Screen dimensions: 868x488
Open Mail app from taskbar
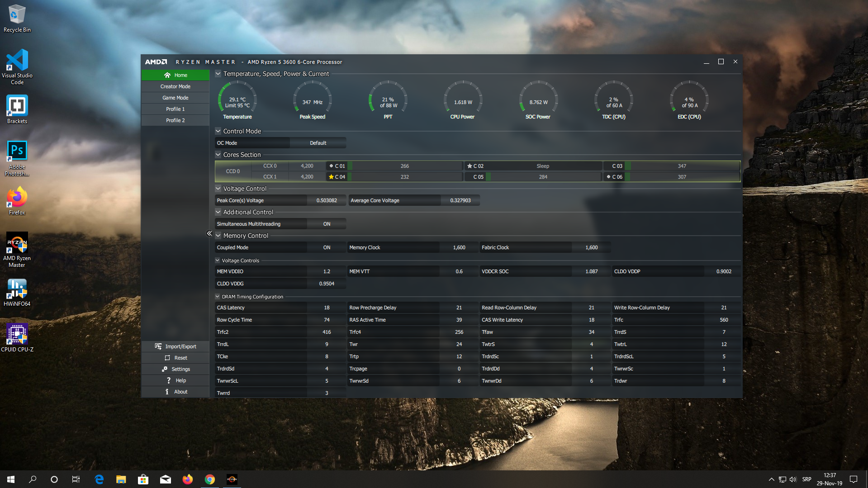coord(165,479)
